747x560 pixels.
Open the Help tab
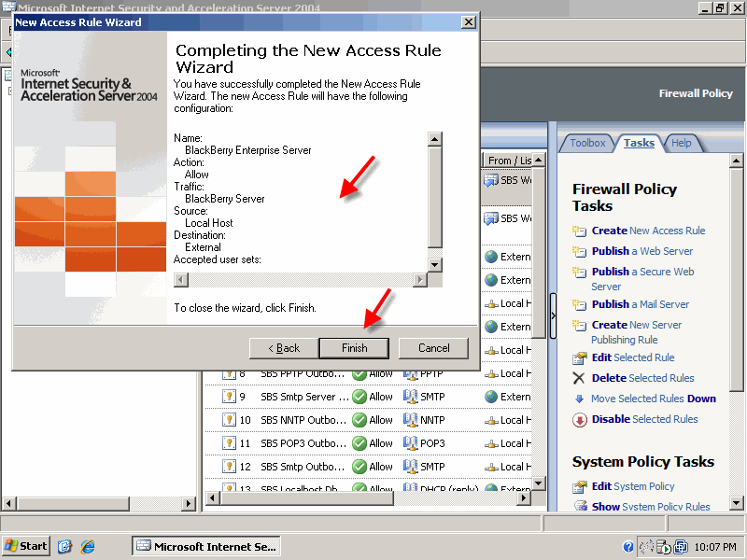[682, 143]
